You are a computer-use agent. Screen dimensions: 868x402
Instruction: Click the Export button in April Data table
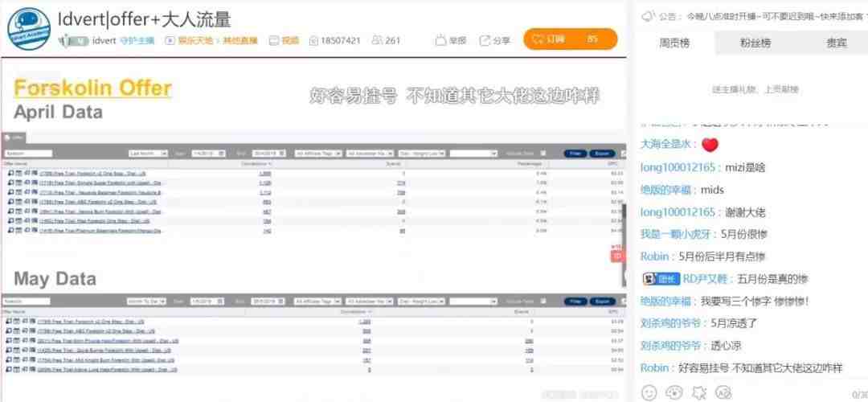[602, 154]
